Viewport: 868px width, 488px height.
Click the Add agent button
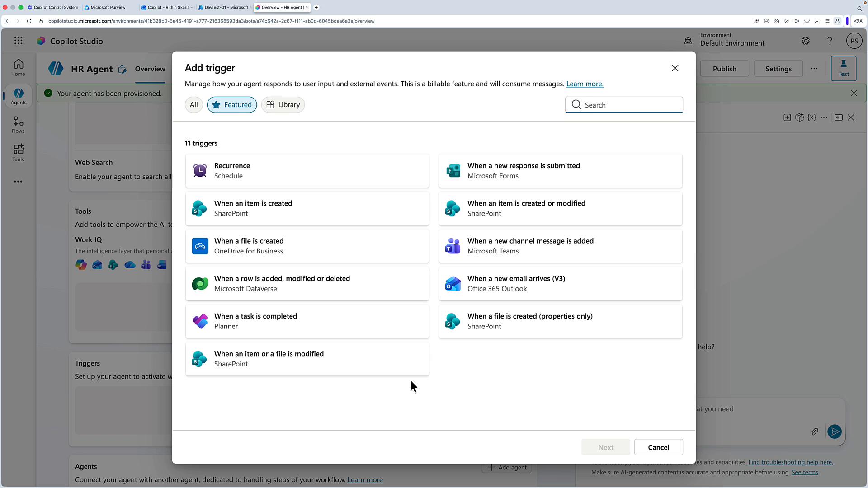(x=507, y=468)
